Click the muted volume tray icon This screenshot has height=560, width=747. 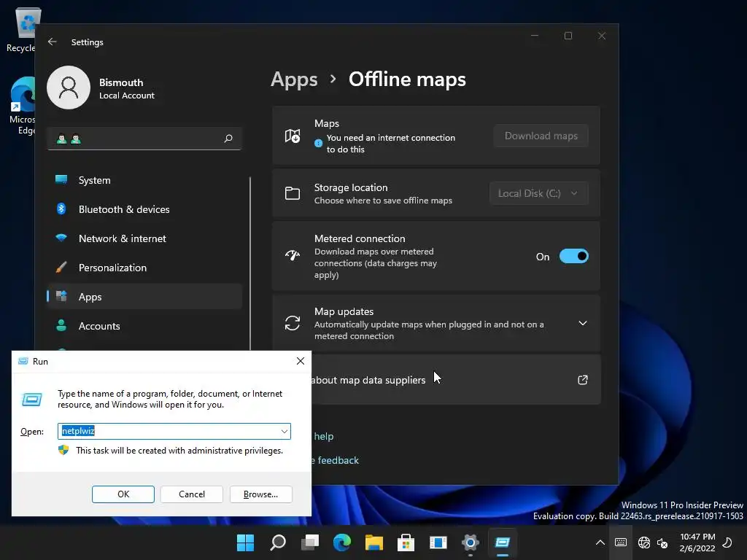pyautogui.click(x=662, y=542)
